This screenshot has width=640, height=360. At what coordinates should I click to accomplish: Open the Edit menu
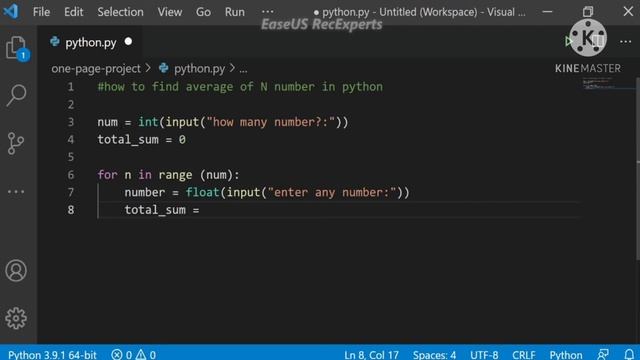pyautogui.click(x=73, y=12)
